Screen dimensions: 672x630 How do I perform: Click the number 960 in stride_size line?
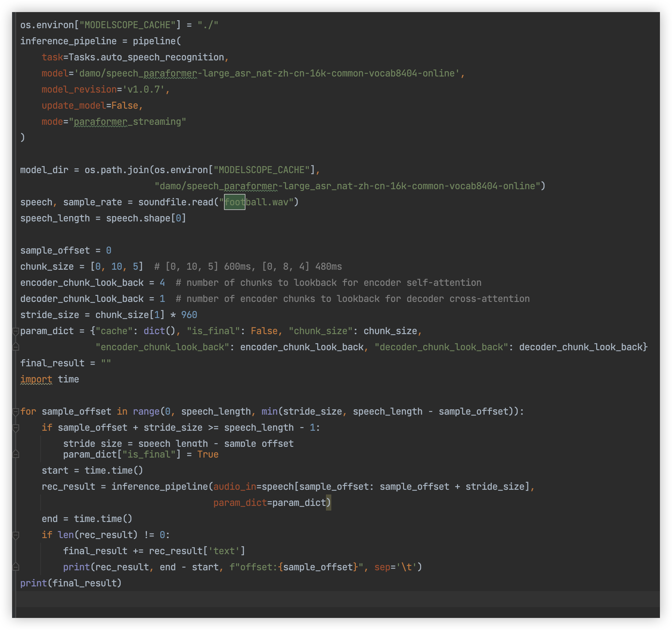(x=189, y=315)
